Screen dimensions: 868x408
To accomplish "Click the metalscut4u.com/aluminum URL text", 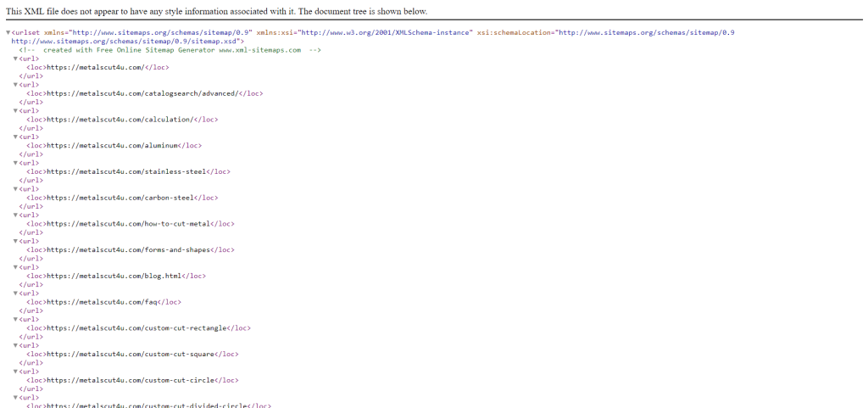I will click(x=113, y=146).
